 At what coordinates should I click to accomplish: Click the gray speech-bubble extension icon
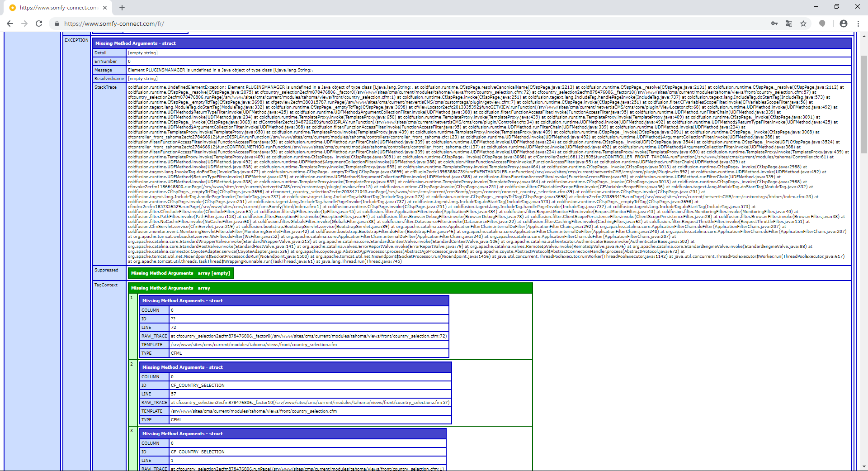click(x=822, y=24)
